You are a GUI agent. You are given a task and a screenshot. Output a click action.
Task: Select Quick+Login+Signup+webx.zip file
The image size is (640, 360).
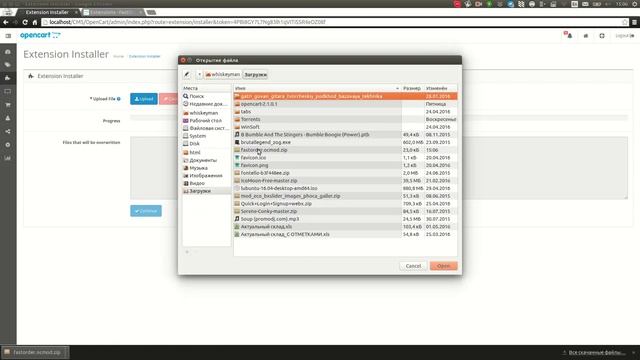345,204
